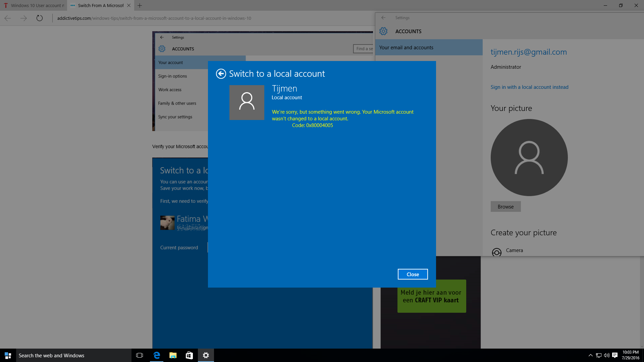
Task: Close the Switch From A Microsoft browser tab
Action: click(129, 5)
